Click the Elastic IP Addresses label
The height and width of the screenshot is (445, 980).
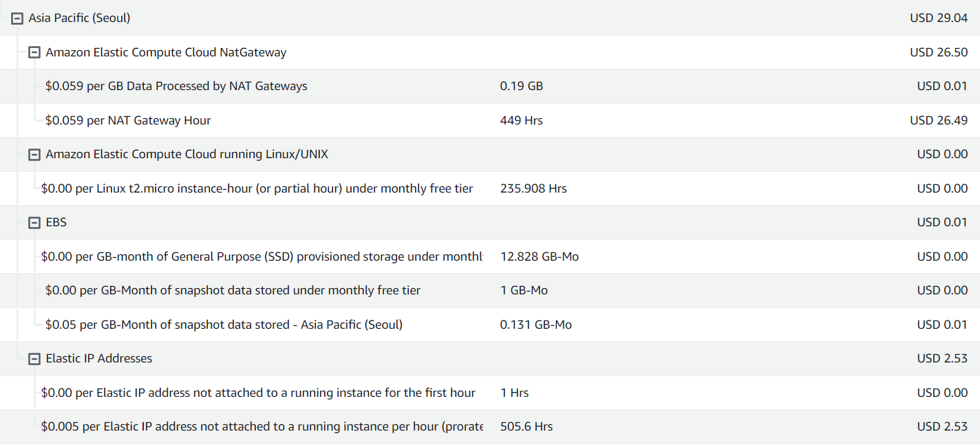(x=99, y=358)
